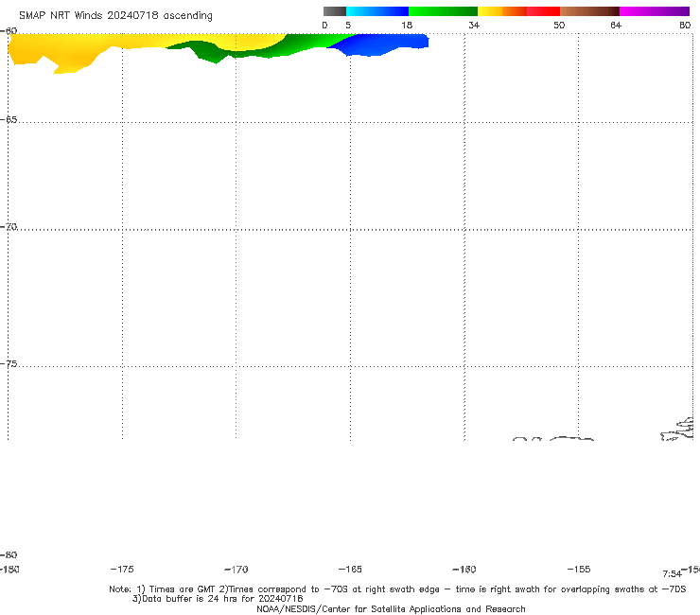Click the coastline outline at the map's right edge

[678, 430]
